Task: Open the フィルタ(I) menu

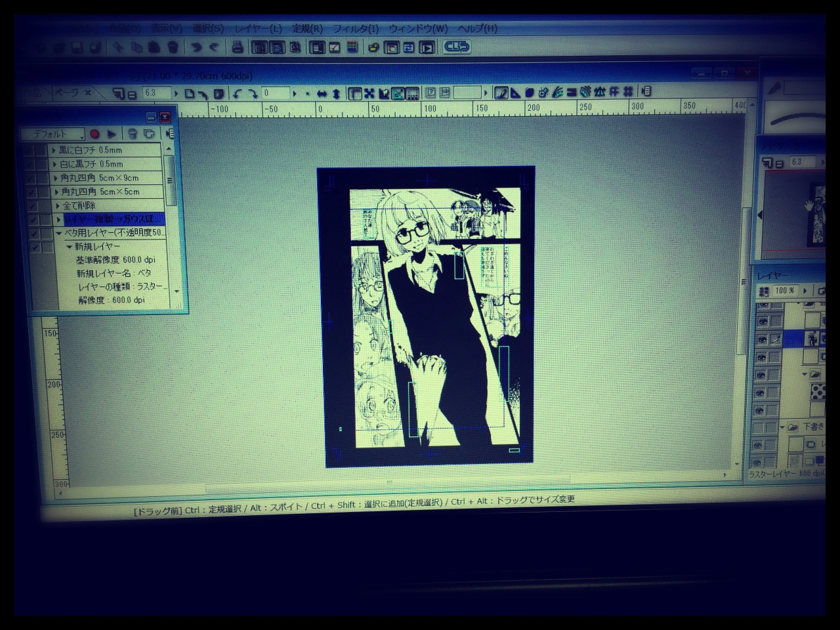Action: [356, 29]
